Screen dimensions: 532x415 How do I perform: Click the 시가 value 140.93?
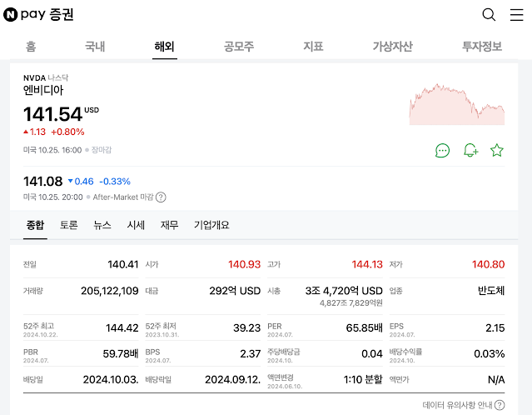pyautogui.click(x=244, y=264)
